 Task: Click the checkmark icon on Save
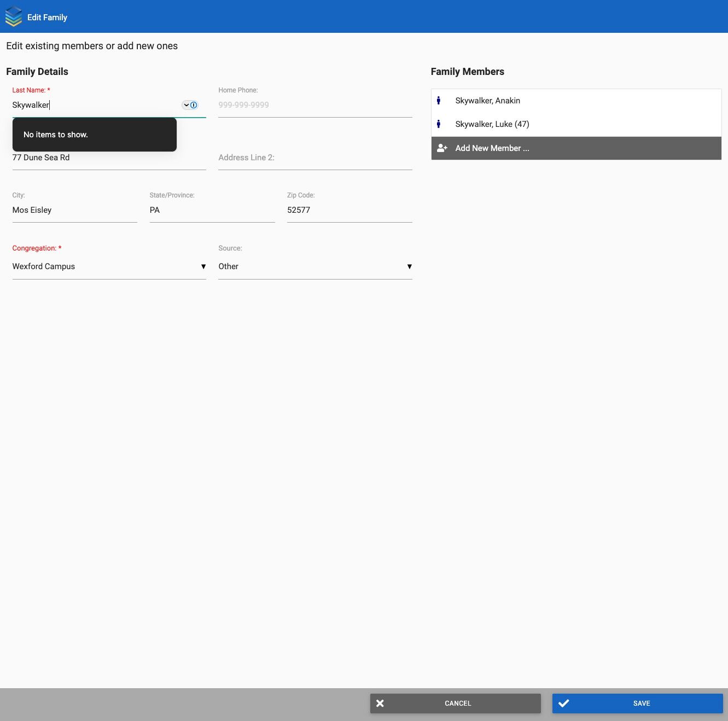pyautogui.click(x=564, y=703)
